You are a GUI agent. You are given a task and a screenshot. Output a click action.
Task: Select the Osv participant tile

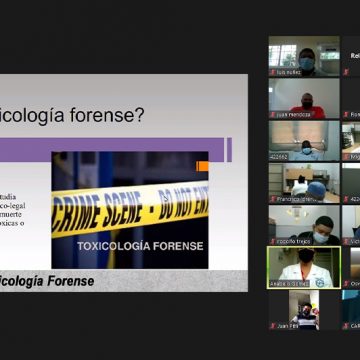click(351, 268)
